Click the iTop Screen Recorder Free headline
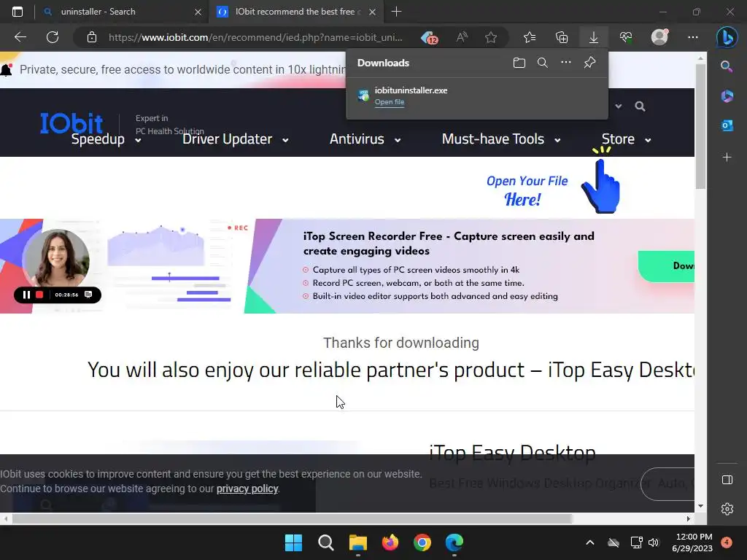 pyautogui.click(x=449, y=244)
